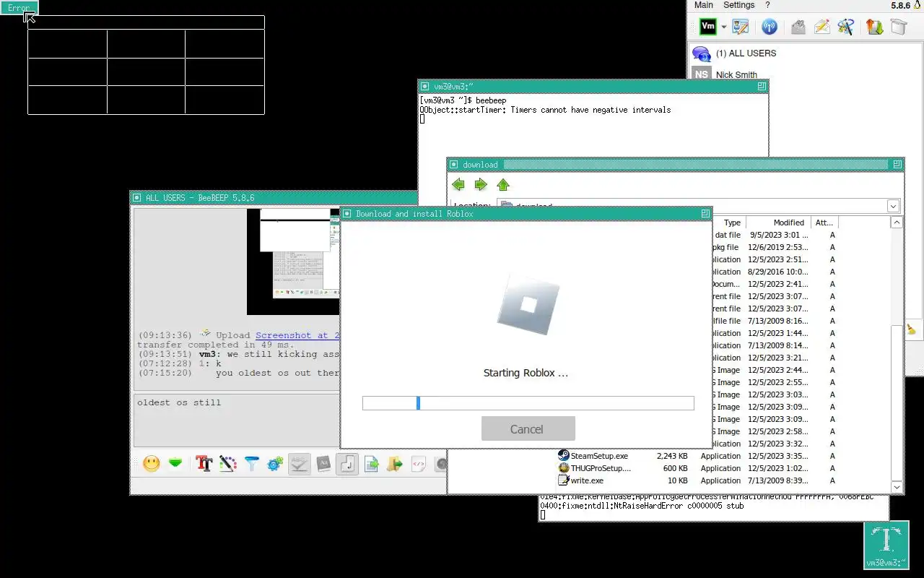Select THUGProSetup file in list
924x578 pixels.
(x=601, y=468)
